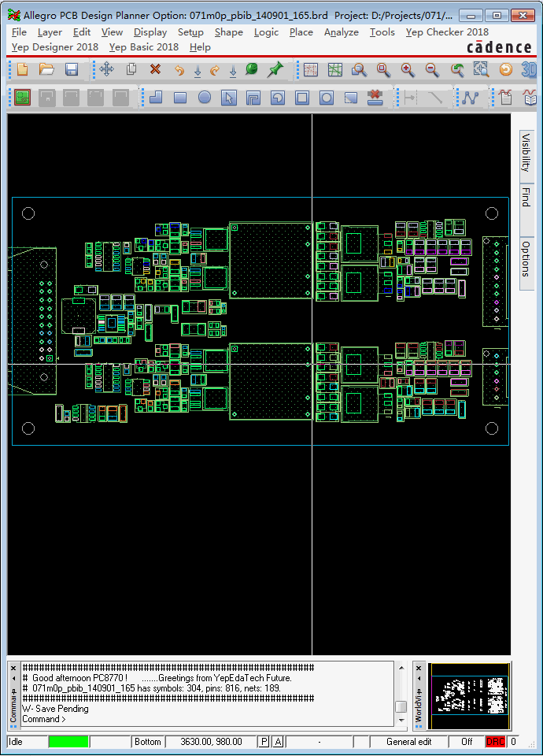Click the open book reports icon

(530, 98)
